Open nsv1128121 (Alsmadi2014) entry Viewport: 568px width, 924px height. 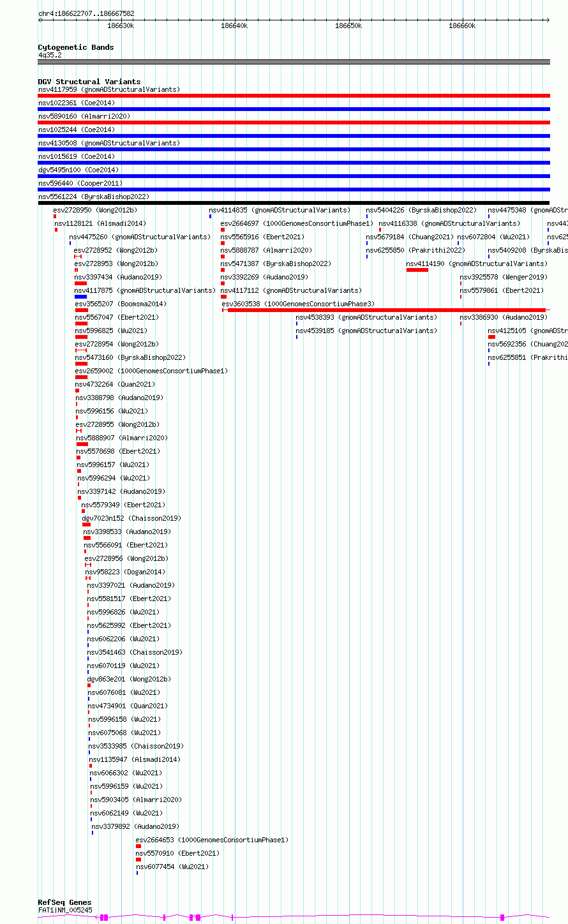coord(100,223)
